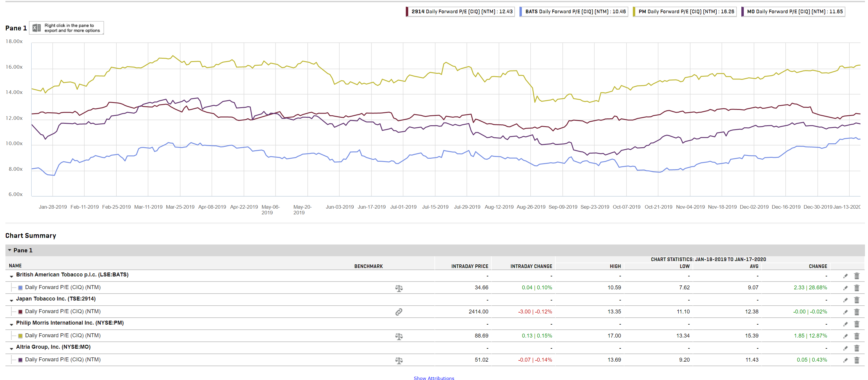Delete the Altria Daily Forward P/E series
868x380 pixels.
pyautogui.click(x=857, y=360)
